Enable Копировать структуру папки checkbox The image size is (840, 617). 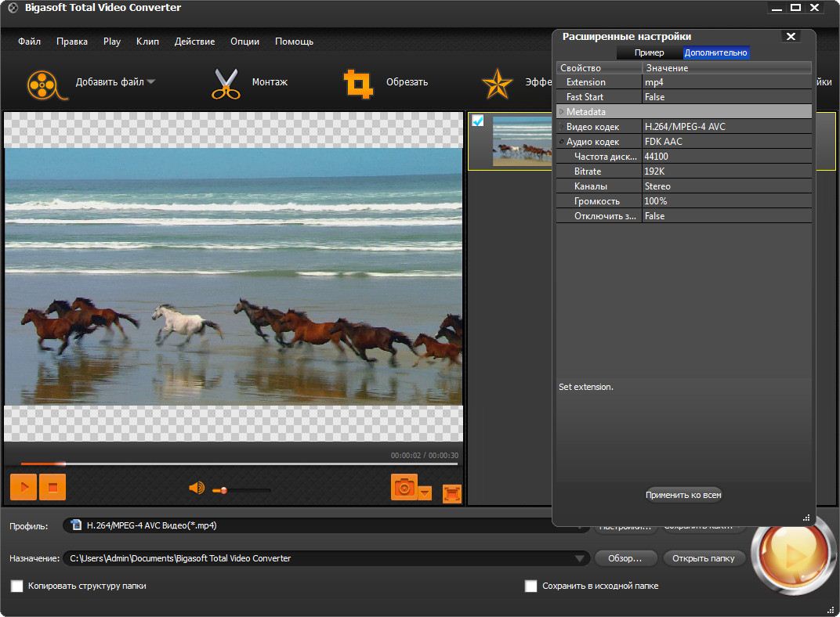[16, 586]
